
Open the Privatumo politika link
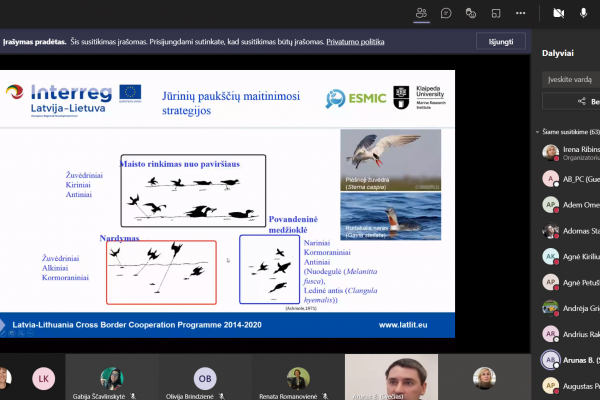click(x=355, y=42)
